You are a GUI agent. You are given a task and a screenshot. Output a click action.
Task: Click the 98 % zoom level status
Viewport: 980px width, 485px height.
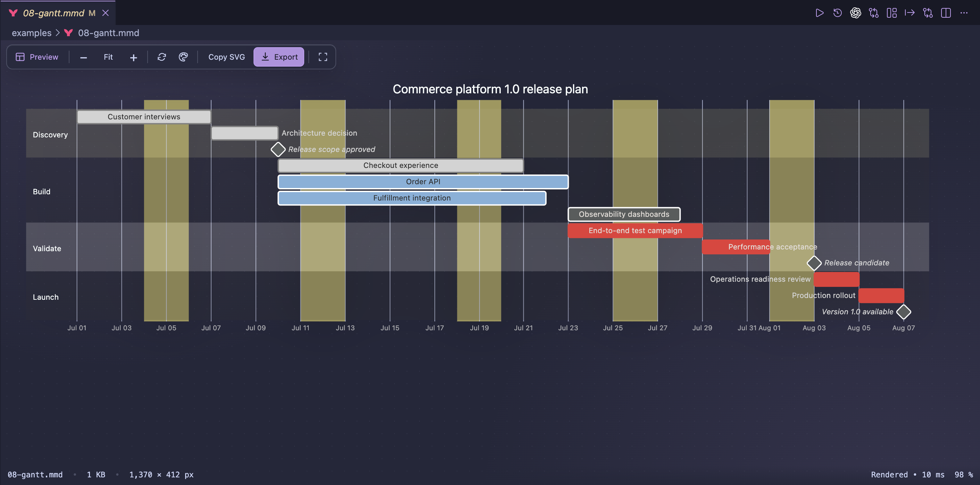(x=964, y=475)
